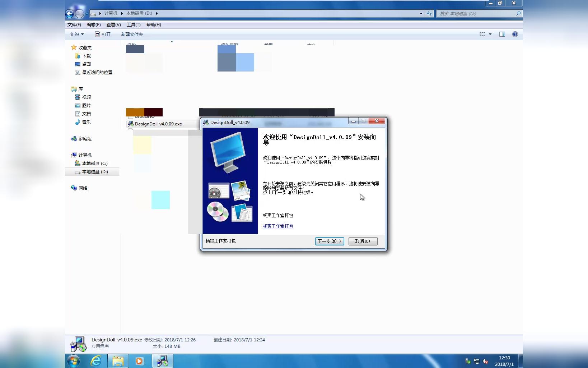Toggle the preview pane icon
588x368 pixels.
pyautogui.click(x=502, y=34)
